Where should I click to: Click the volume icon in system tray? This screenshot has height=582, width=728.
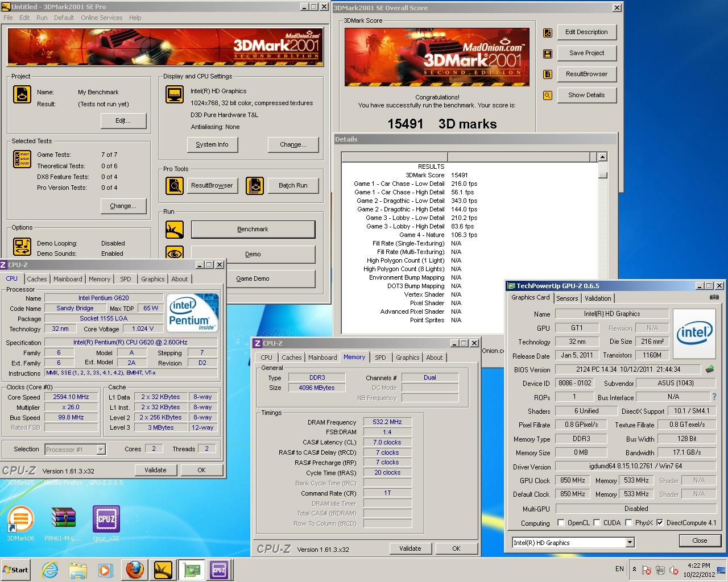674,570
